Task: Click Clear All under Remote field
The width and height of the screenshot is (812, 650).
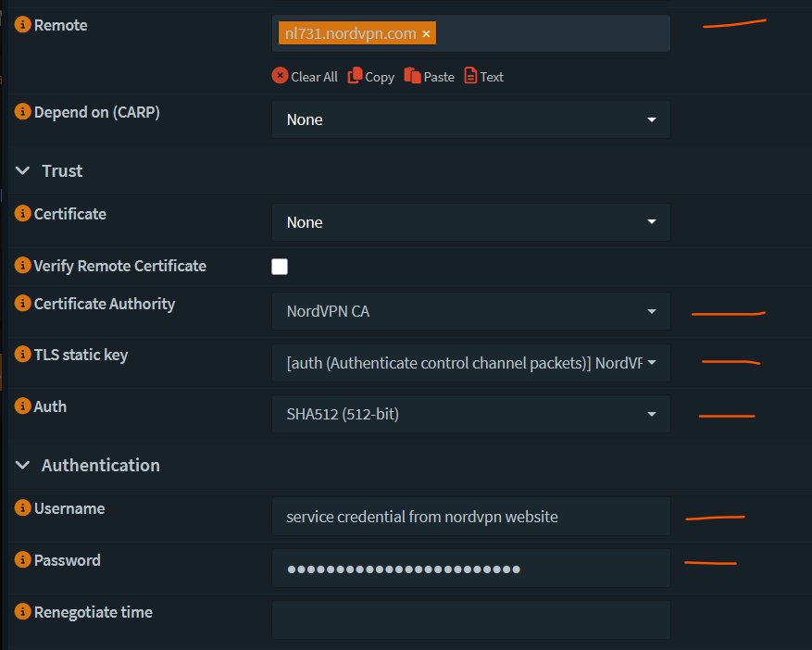Action: [x=305, y=77]
